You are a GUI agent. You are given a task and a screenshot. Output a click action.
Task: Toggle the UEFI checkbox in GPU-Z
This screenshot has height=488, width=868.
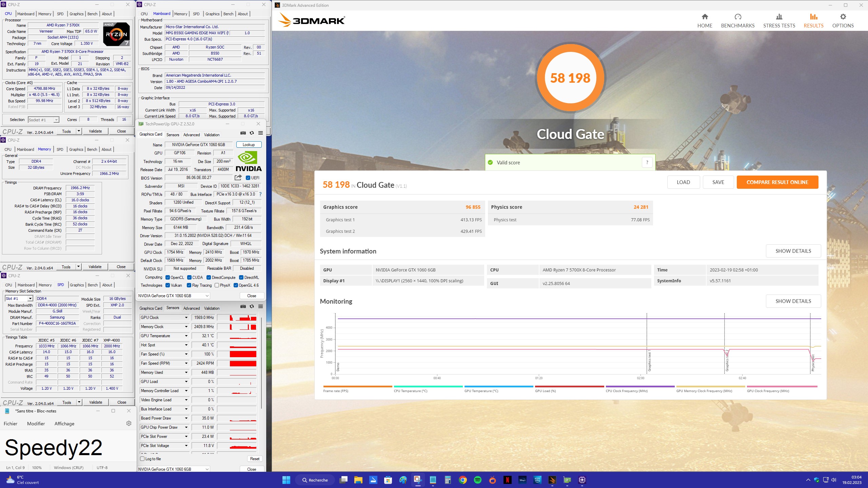[x=248, y=178]
